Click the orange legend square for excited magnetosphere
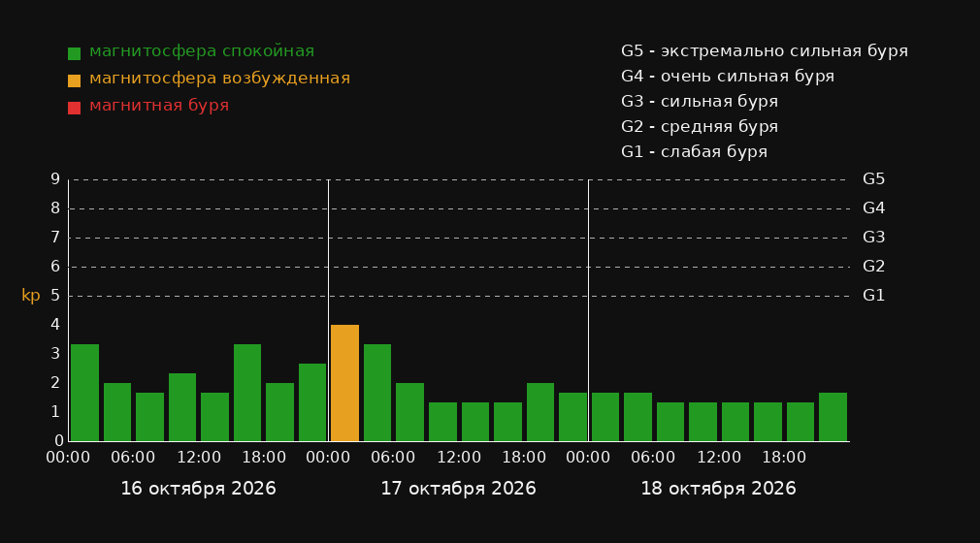This screenshot has height=543, width=980. coord(75,80)
